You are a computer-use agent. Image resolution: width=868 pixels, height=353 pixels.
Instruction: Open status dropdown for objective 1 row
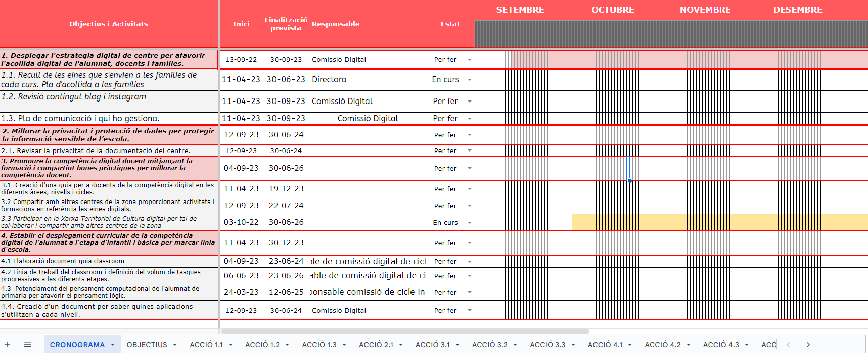click(469, 60)
